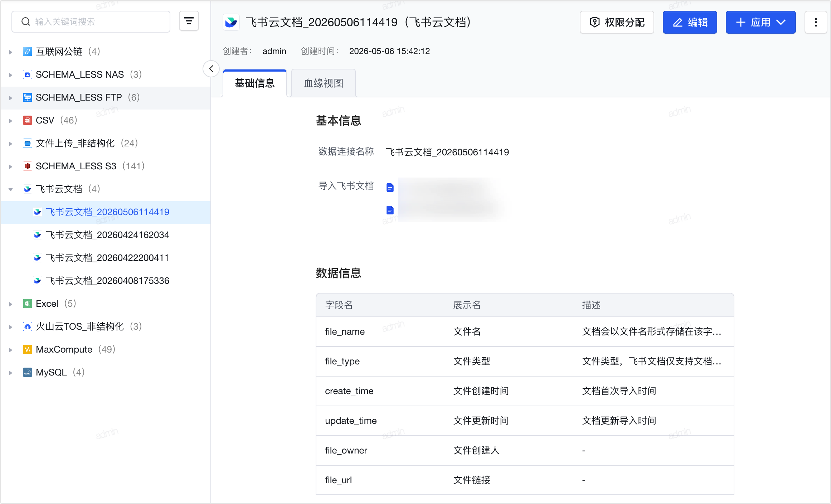Expand the CSV tree node
Viewport: 831px width, 504px height.
click(x=11, y=121)
